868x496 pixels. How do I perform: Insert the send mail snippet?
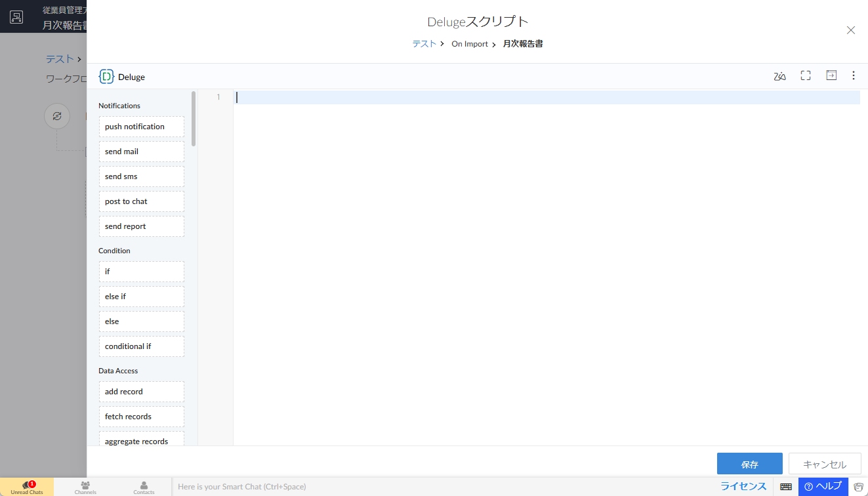tap(141, 151)
